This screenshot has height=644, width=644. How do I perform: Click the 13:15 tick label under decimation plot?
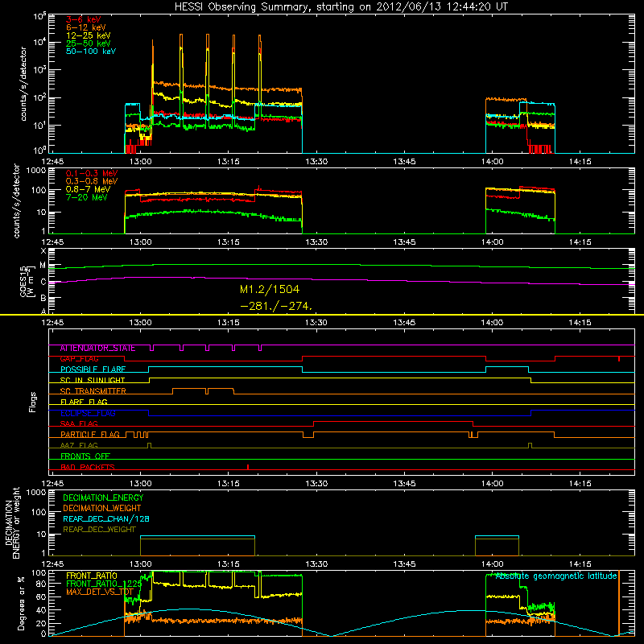(229, 565)
